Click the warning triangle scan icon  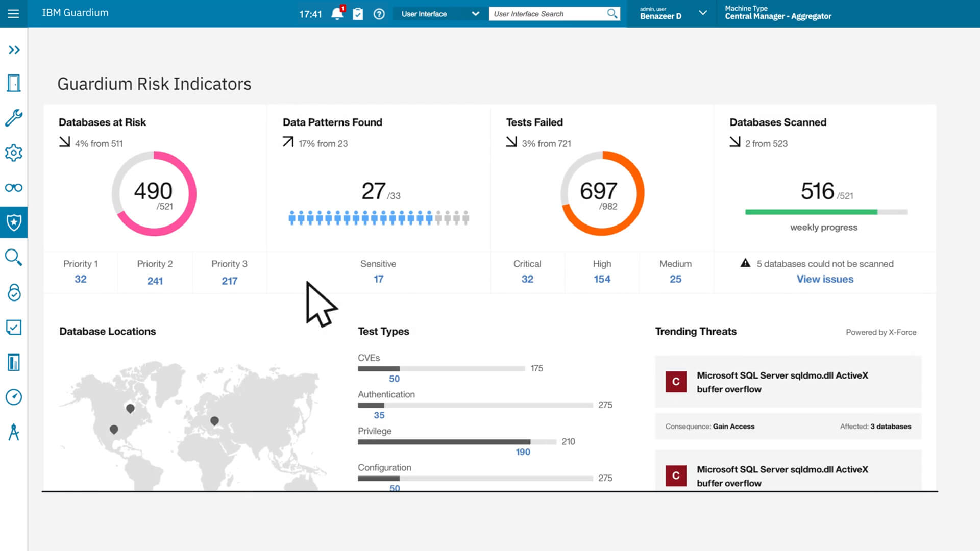[x=745, y=263]
